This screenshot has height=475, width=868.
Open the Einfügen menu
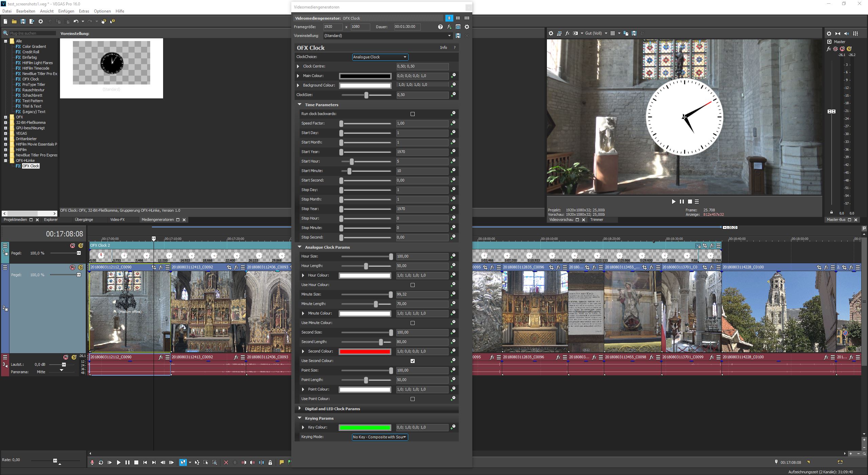point(66,11)
